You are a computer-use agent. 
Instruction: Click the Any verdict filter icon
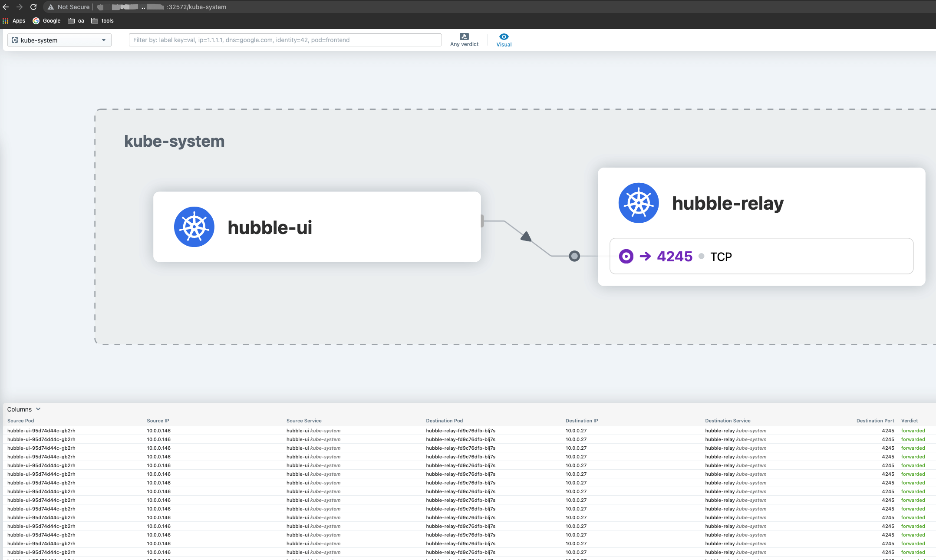pos(464,36)
